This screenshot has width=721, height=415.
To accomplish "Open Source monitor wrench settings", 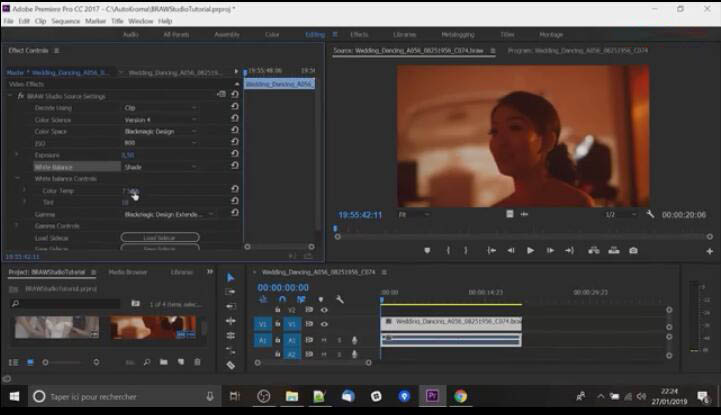I will 650,214.
